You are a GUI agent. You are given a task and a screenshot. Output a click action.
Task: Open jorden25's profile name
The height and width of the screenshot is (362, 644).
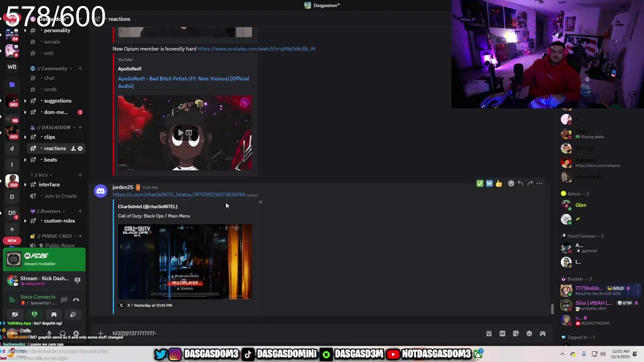pos(123,187)
